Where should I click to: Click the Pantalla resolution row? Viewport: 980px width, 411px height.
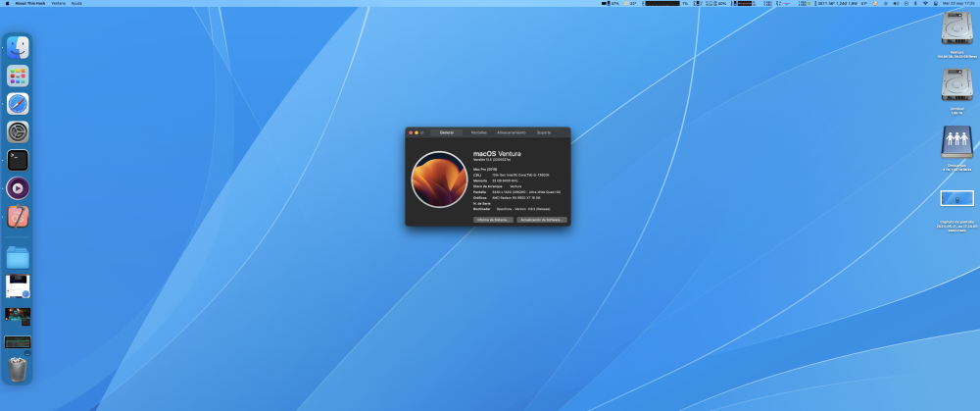pyautogui.click(x=516, y=191)
